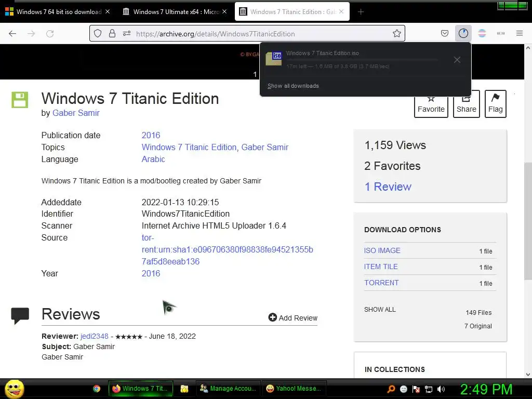
Task: Open network tray icon
Action: point(429,389)
